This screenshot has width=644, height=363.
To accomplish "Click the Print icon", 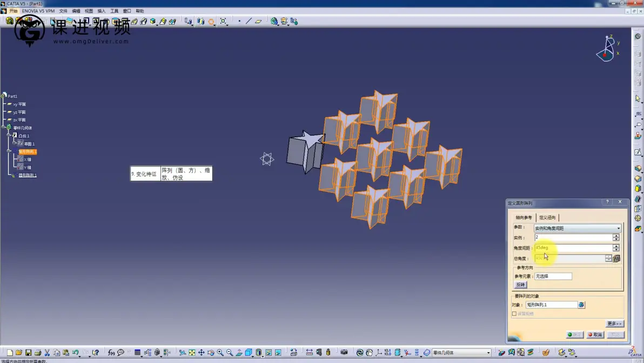I will (x=38, y=353).
